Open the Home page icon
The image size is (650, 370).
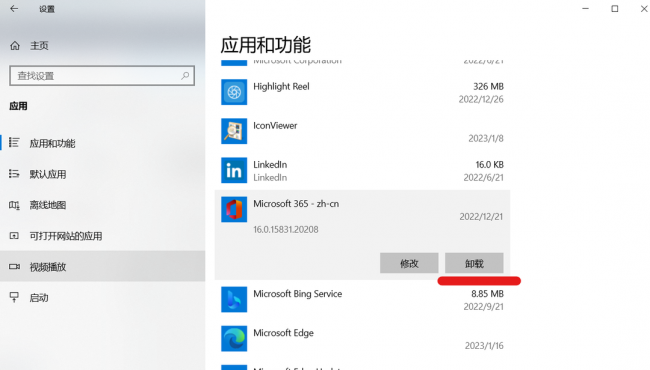[15, 46]
